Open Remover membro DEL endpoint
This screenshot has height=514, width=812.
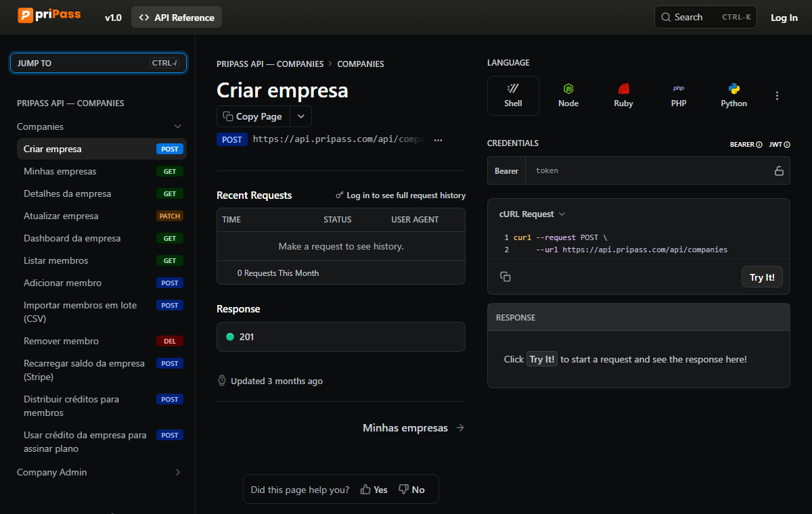101,341
